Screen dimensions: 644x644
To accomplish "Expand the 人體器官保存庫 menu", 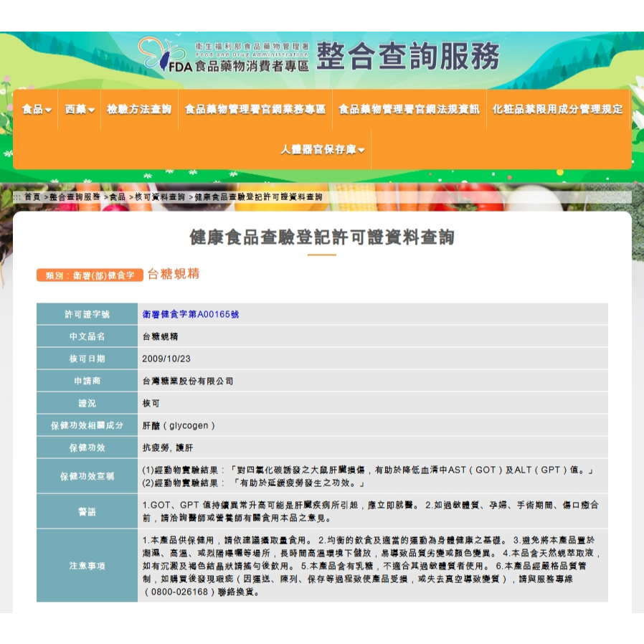I will point(323,149).
